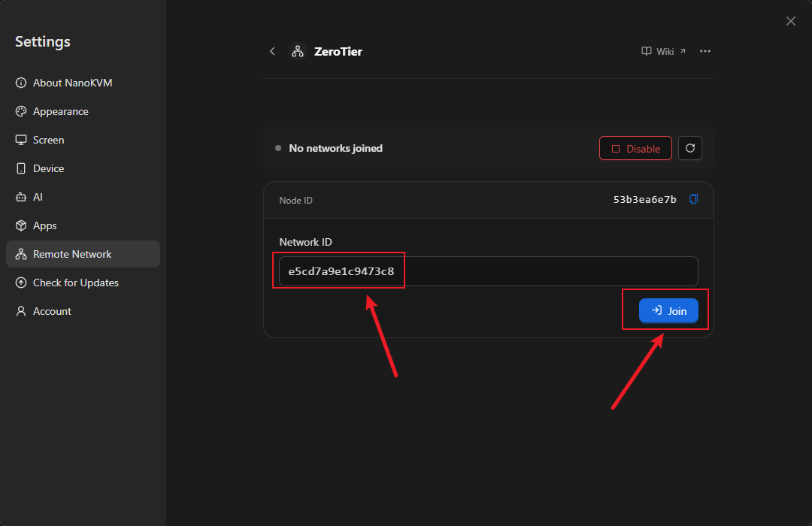Click the Remote Network sidebar icon
This screenshot has width=812, height=526.
21,254
